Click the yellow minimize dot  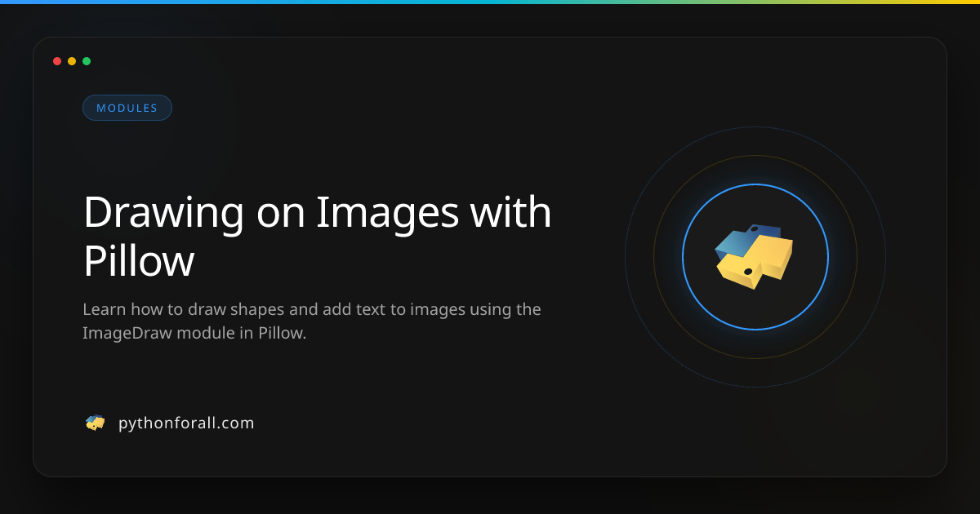coord(72,61)
